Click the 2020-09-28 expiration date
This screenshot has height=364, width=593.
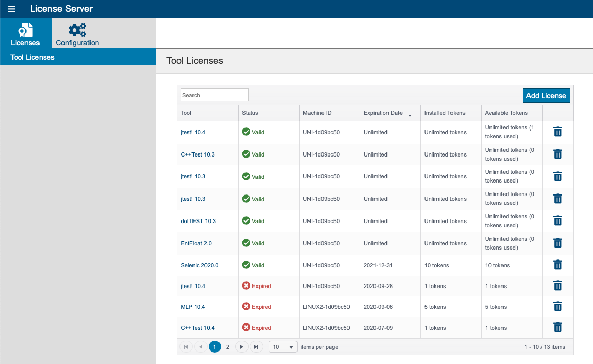click(378, 286)
